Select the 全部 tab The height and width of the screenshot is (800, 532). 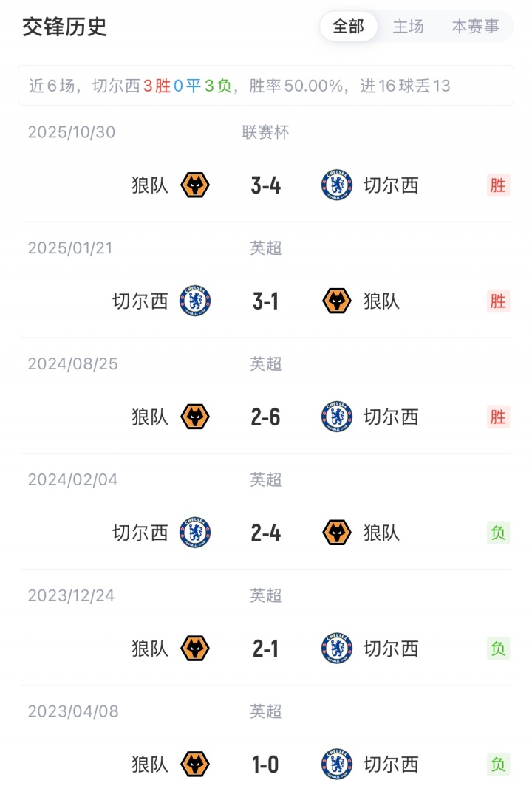[x=348, y=27]
